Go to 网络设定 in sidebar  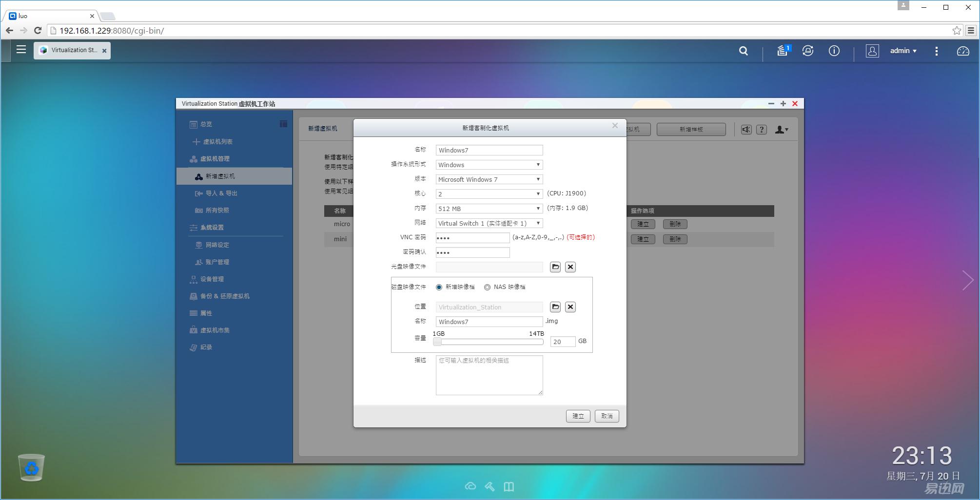[x=217, y=245]
